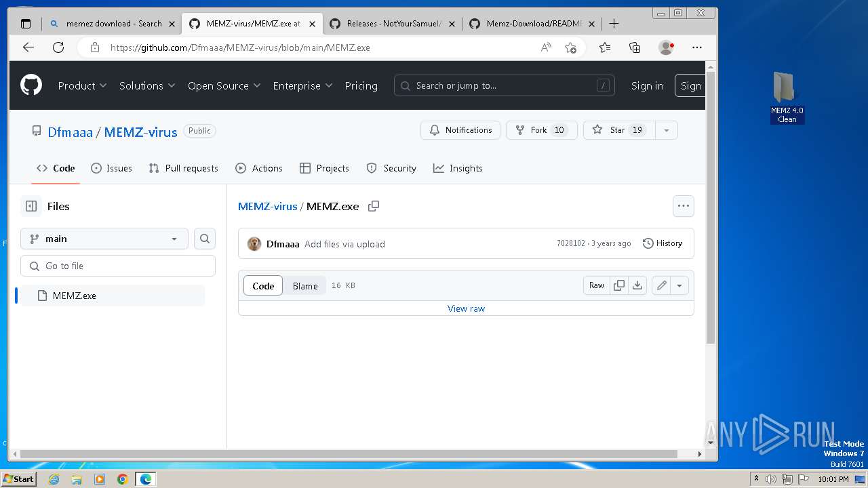Open the Security tab
868x488 pixels.
point(391,168)
